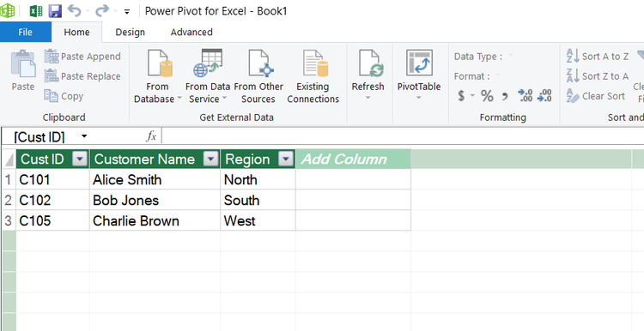Open From Data Service menu

[x=208, y=76]
